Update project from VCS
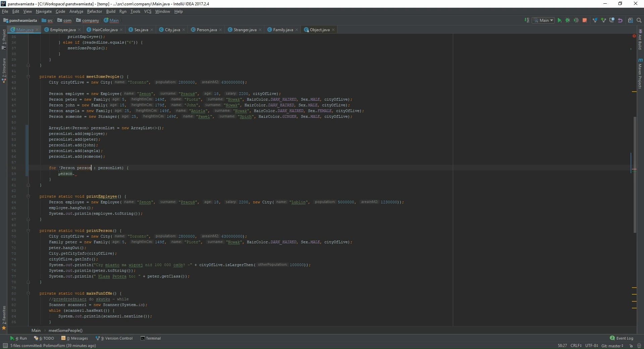644x349 pixels. (x=595, y=20)
